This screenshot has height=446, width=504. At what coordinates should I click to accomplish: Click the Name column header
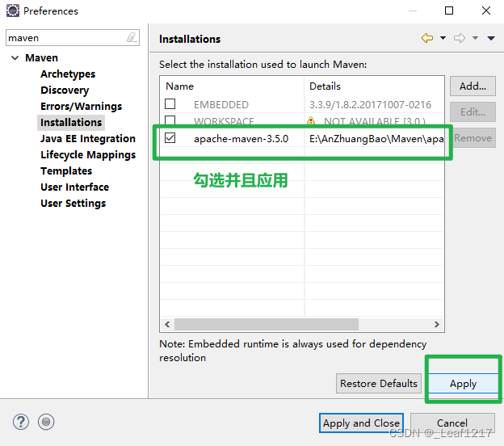click(x=232, y=86)
